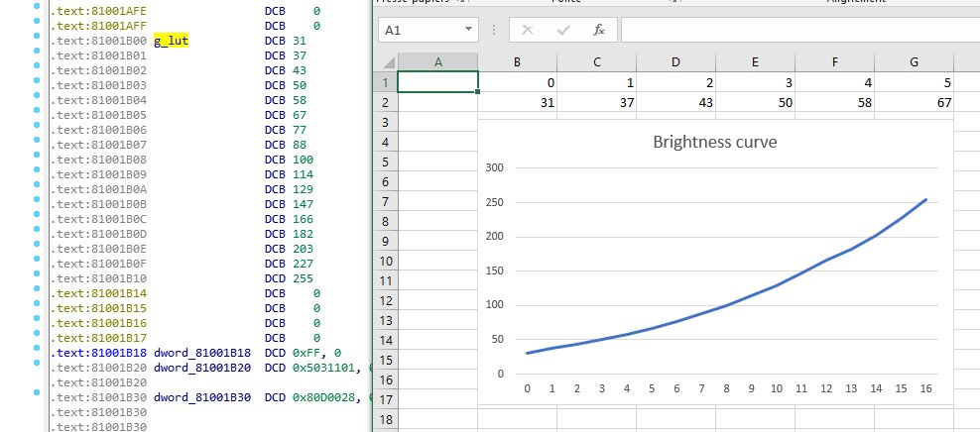Select column E header
Image resolution: width=980 pixels, height=432 pixels.
coord(755,61)
